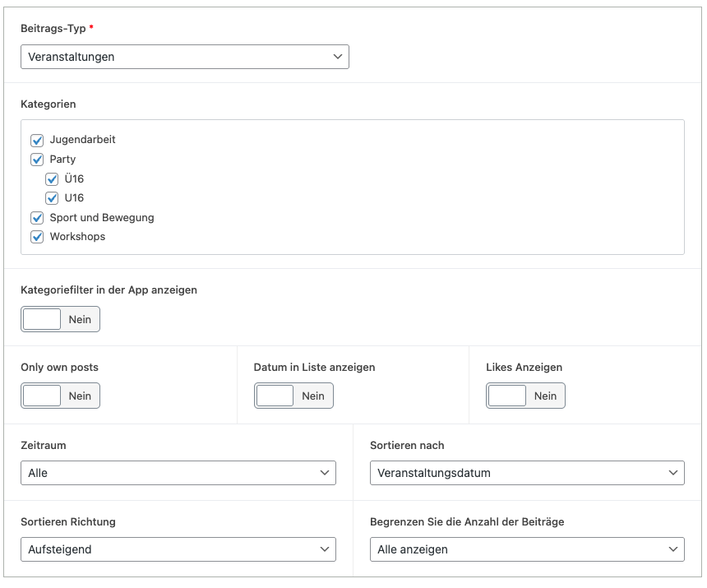Switch on the Likes Anzeigen toggle

[526, 396]
